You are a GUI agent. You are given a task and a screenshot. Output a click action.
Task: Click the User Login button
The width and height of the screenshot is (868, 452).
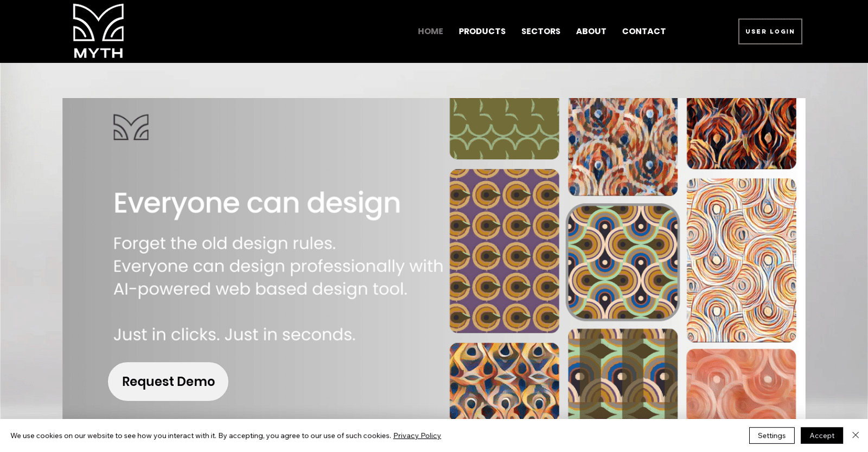pos(770,31)
